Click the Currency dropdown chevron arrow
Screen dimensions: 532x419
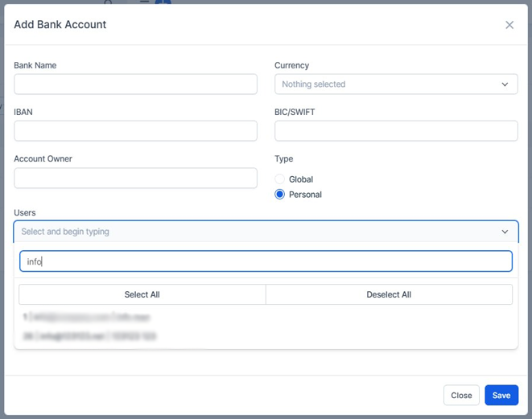[x=505, y=84]
